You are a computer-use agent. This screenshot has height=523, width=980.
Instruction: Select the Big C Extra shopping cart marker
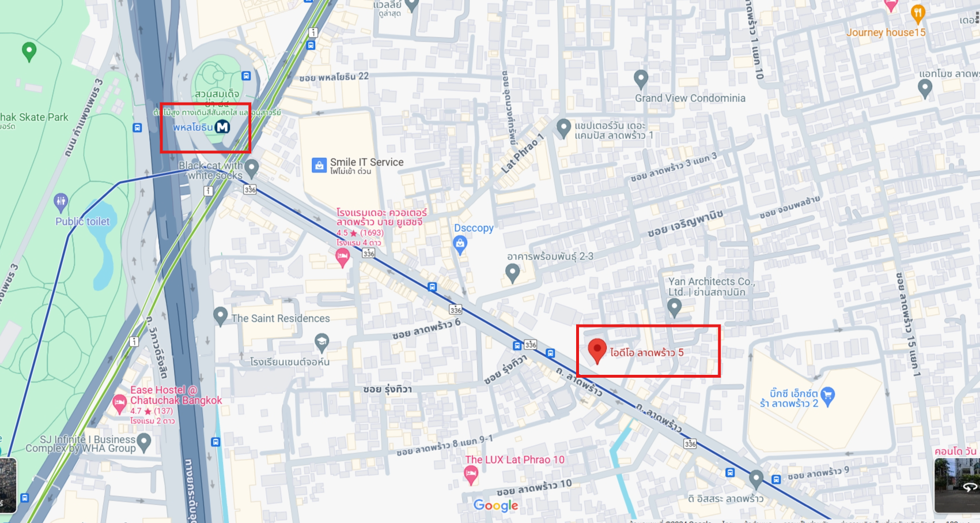point(827,397)
